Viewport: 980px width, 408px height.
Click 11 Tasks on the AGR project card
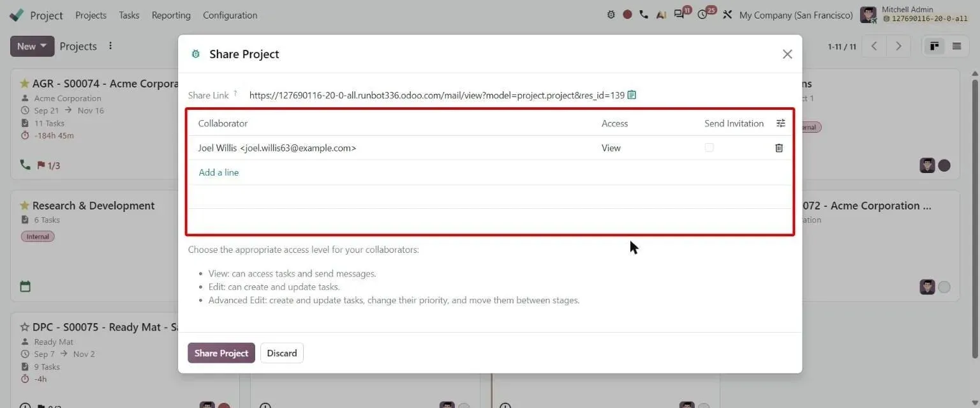[x=49, y=123]
